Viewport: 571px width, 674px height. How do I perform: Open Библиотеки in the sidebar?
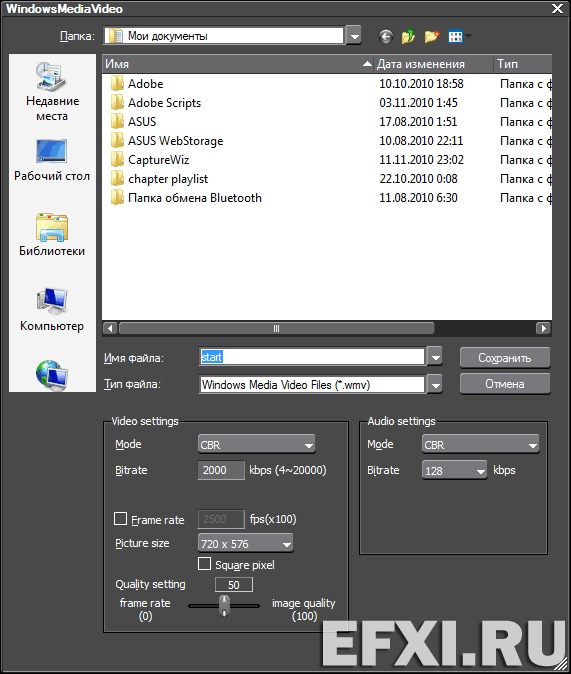point(52,235)
